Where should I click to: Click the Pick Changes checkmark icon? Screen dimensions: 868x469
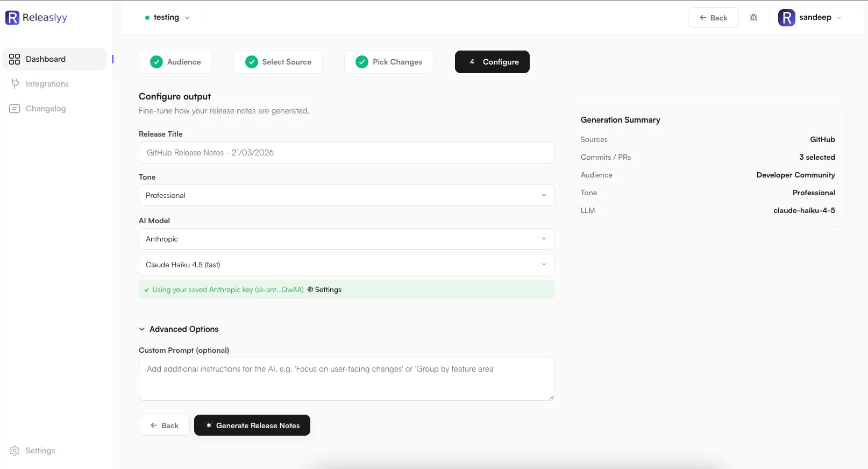click(362, 62)
